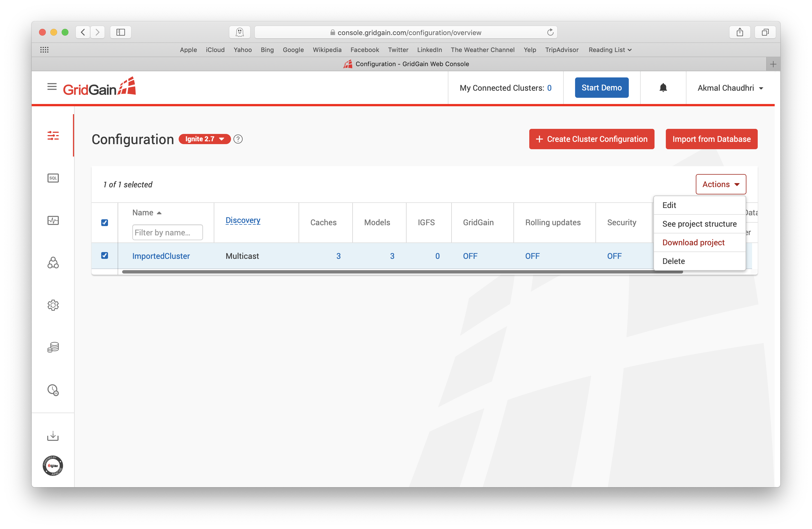Viewport: 812px width, 529px height.
Task: Click Create Cluster Configuration button
Action: (591, 139)
